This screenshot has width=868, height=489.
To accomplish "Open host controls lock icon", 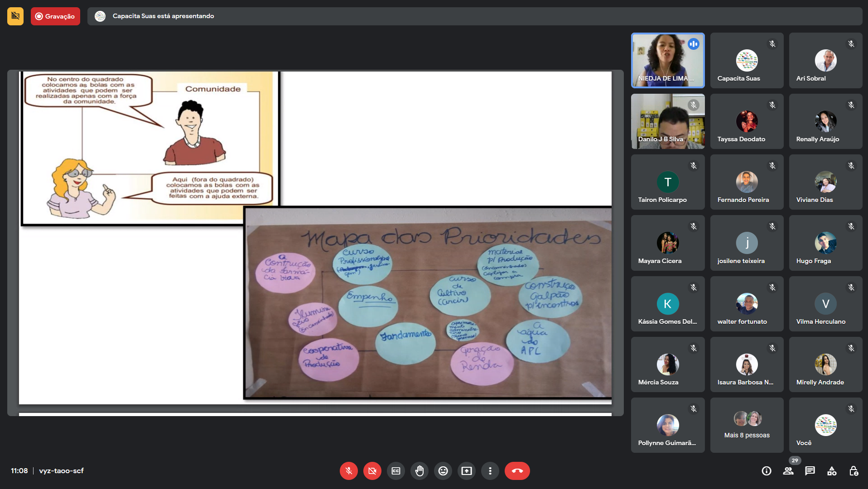I will (x=854, y=471).
